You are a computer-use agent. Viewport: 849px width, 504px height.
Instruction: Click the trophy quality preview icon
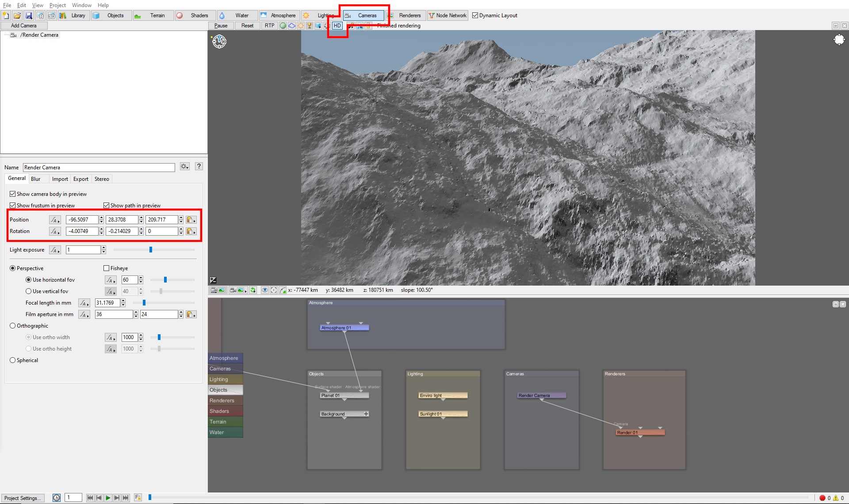(310, 26)
